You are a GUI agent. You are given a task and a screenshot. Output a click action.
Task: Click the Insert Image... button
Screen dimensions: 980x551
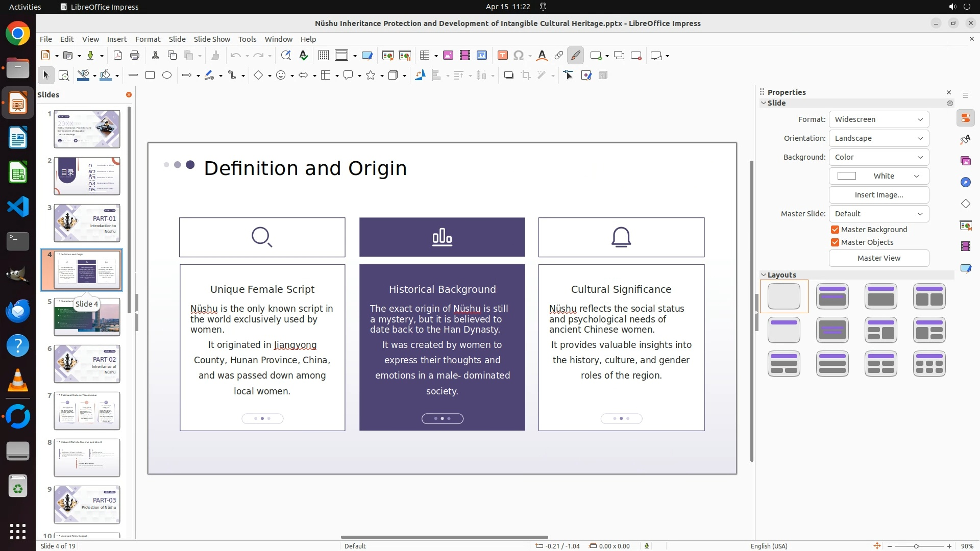tap(878, 195)
